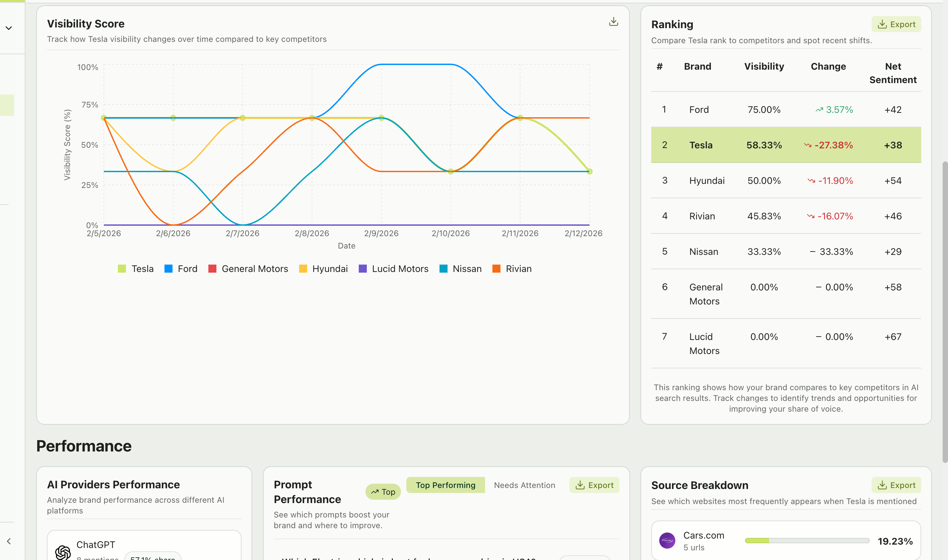The height and width of the screenshot is (560, 948).
Task: Click the red downward change arrow beside Tesla
Action: pos(807,145)
